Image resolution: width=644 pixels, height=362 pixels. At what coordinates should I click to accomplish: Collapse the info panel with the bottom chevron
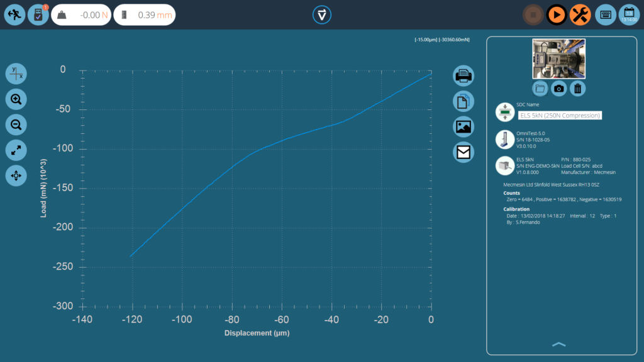pos(558,344)
